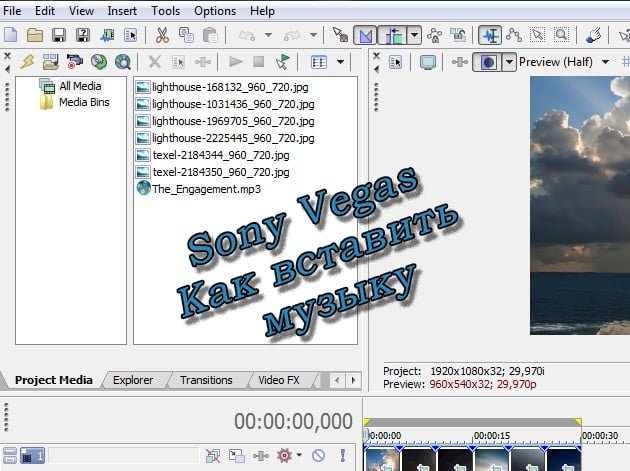Switch to Project Media tab
Screen dimensions: 630x471
53,380
